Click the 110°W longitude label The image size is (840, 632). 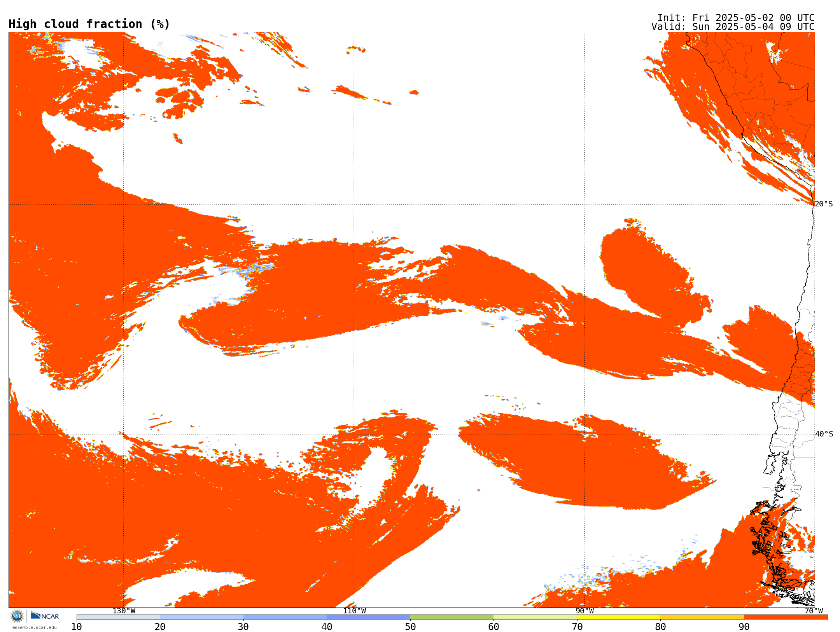click(354, 611)
